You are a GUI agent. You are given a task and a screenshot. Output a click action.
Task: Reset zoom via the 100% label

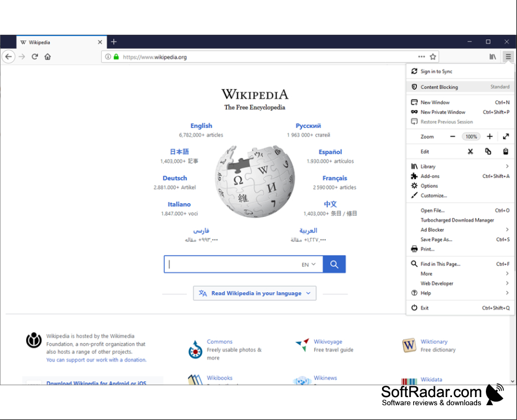point(471,137)
